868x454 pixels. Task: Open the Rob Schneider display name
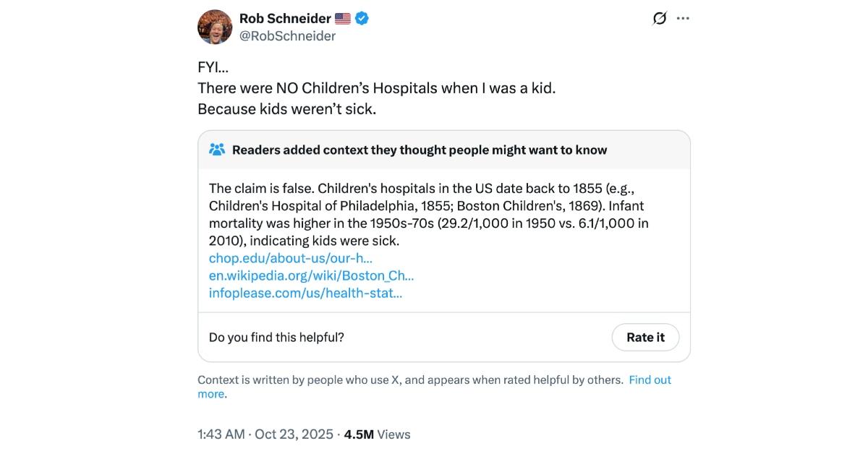pyautogui.click(x=284, y=19)
